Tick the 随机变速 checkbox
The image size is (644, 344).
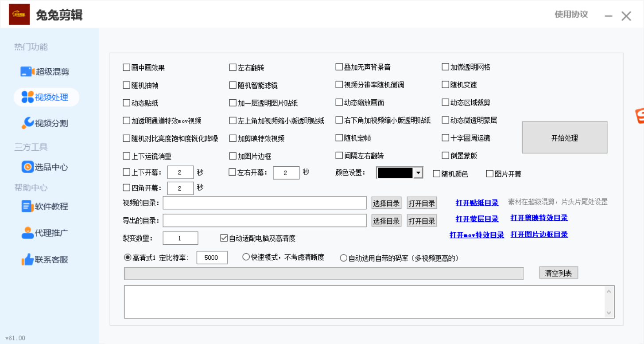point(445,85)
